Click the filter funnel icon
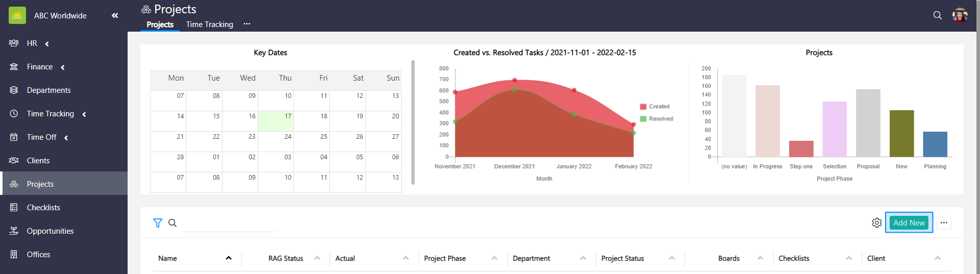Image resolution: width=980 pixels, height=274 pixels. [x=158, y=223]
